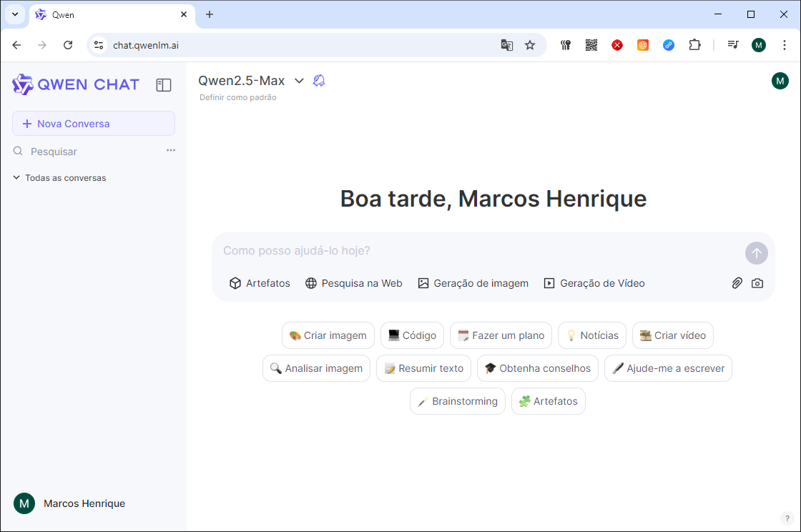Image resolution: width=801 pixels, height=532 pixels.
Task: Open Chrome's three-dot menu
Action: [x=784, y=45]
